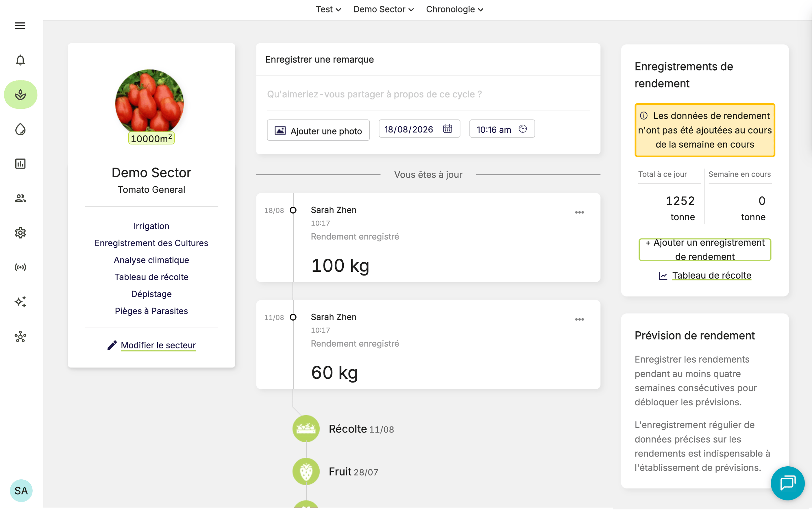Open the team people sidebar icon
Screen dimensions: 812x510
pyautogui.click(x=20, y=198)
